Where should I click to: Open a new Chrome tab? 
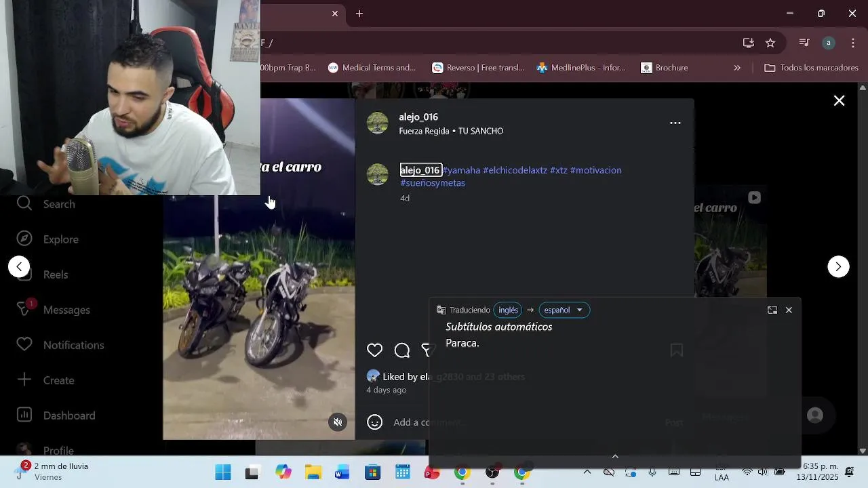click(359, 14)
